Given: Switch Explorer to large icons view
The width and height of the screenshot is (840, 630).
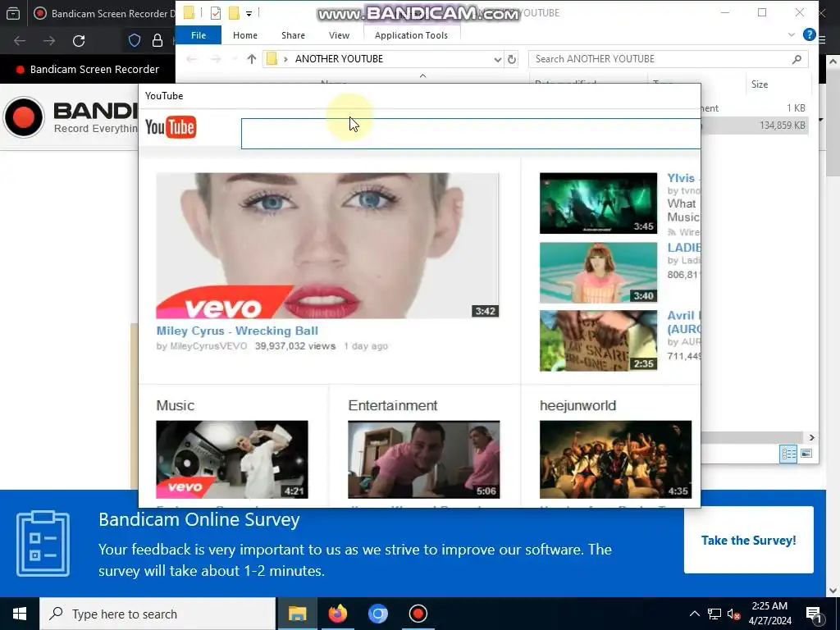Looking at the screenshot, I should tap(806, 454).
